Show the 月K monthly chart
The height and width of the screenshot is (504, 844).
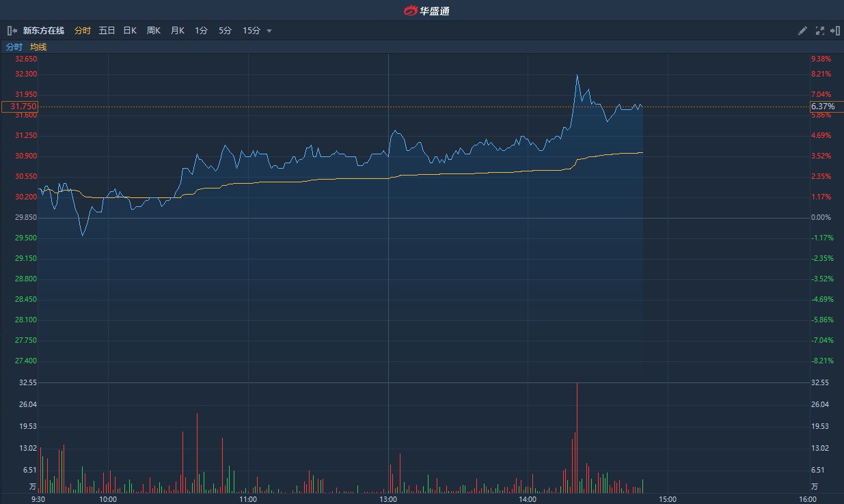coord(178,31)
